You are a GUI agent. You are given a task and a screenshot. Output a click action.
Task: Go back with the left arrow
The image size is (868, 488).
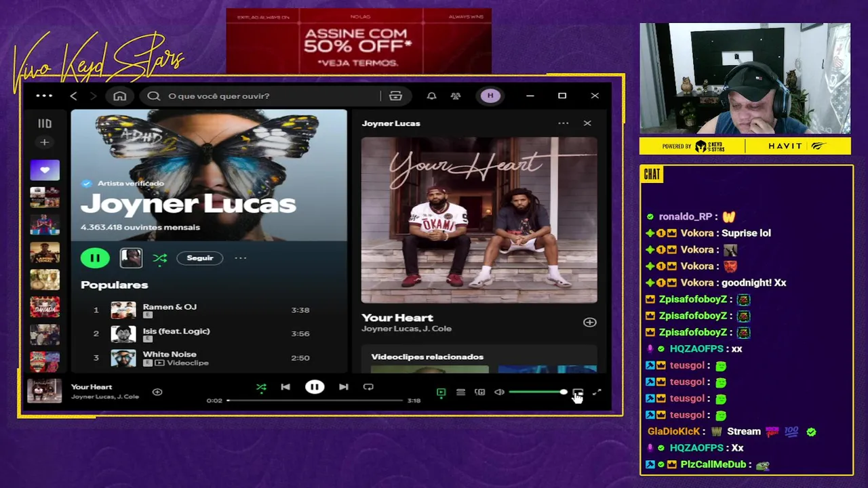coord(73,96)
